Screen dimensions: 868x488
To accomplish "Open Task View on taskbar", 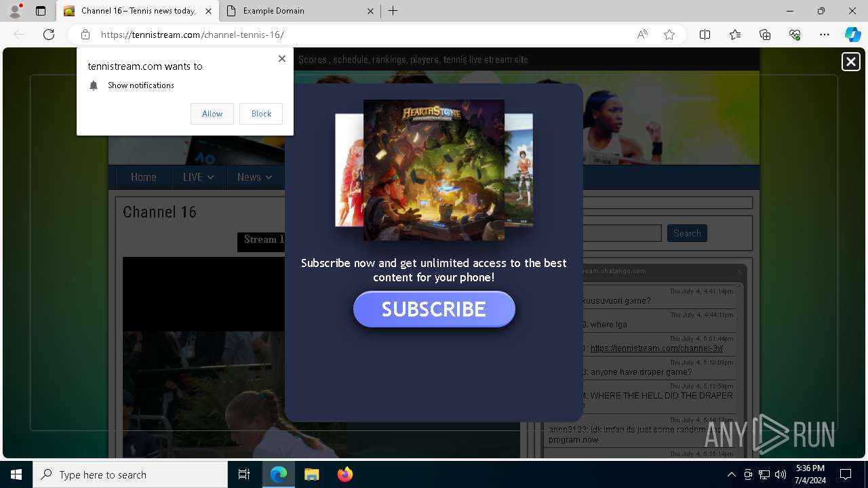I will pos(244,474).
